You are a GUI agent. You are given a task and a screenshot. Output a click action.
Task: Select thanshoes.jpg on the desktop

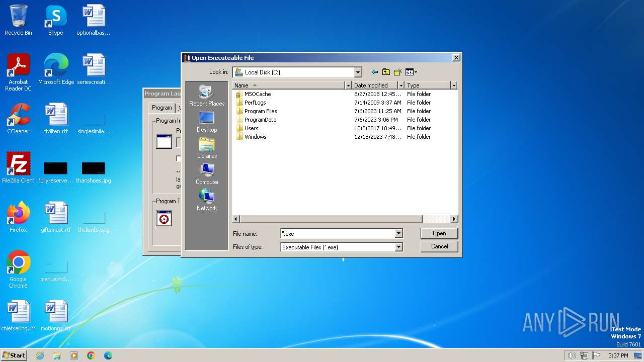[94, 172]
